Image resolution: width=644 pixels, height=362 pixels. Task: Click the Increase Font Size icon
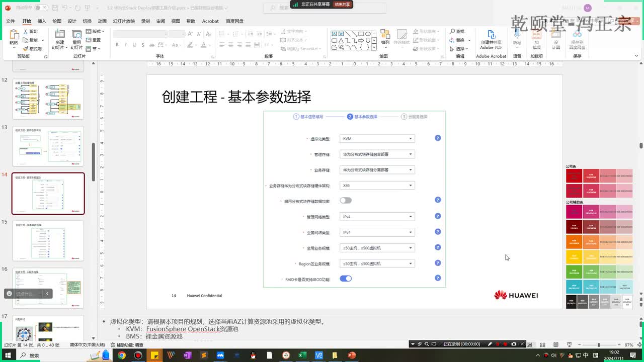(x=191, y=34)
